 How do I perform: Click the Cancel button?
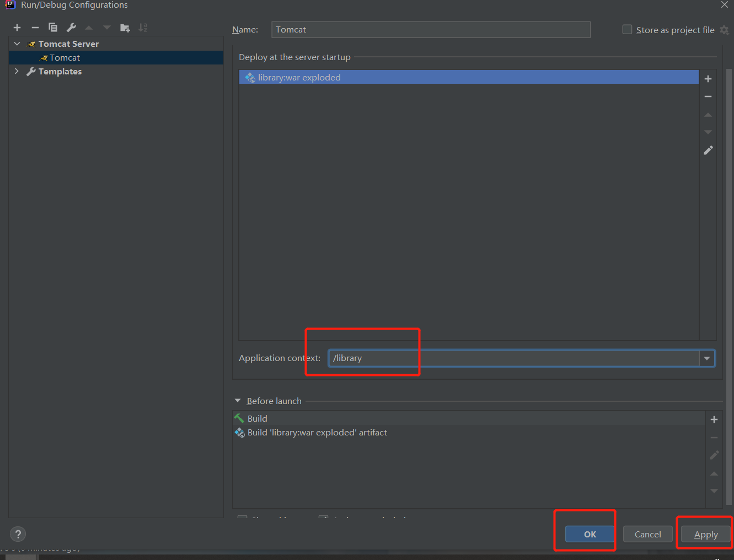point(648,534)
